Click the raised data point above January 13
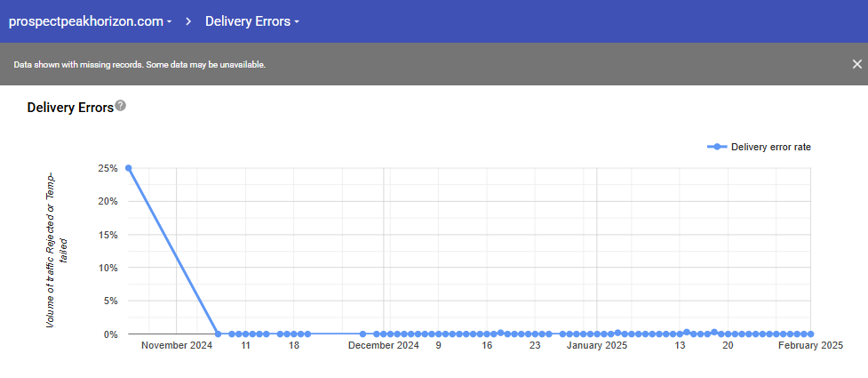Image resolution: width=868 pixels, height=378 pixels. (x=686, y=332)
